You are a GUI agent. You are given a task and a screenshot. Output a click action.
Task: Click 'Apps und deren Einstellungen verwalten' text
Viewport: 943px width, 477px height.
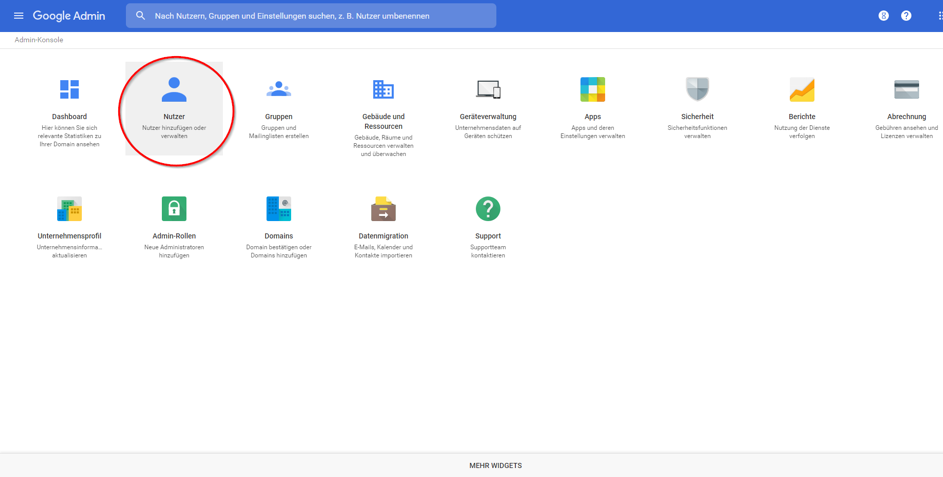point(592,132)
